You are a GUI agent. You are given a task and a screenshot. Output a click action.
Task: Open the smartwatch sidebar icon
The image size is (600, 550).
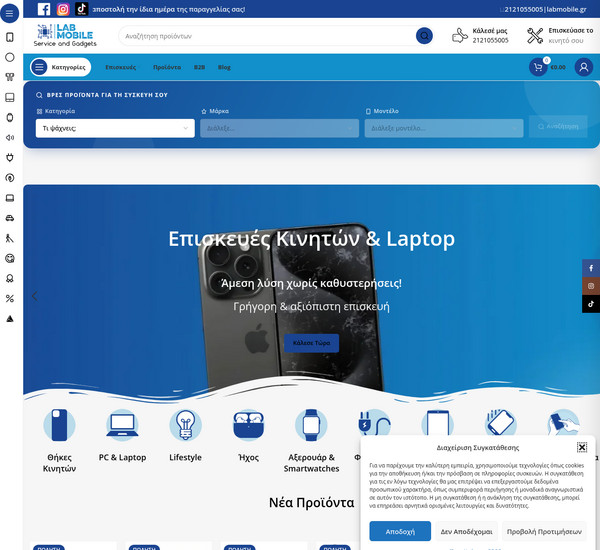(x=10, y=118)
